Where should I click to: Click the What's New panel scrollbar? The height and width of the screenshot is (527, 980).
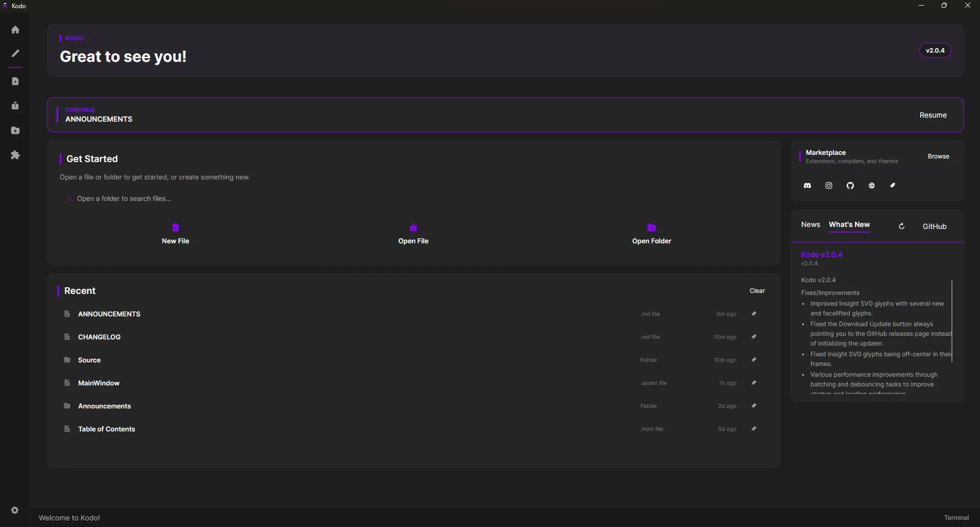pos(952,320)
